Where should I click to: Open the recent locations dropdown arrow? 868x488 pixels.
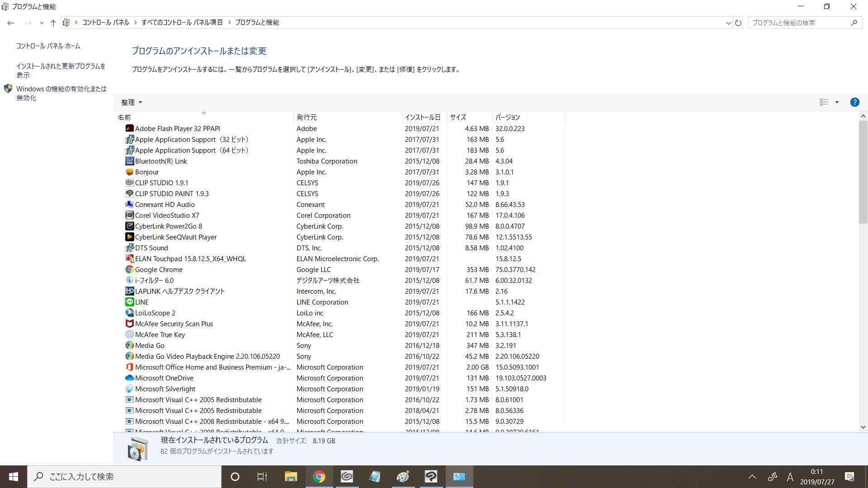click(42, 23)
